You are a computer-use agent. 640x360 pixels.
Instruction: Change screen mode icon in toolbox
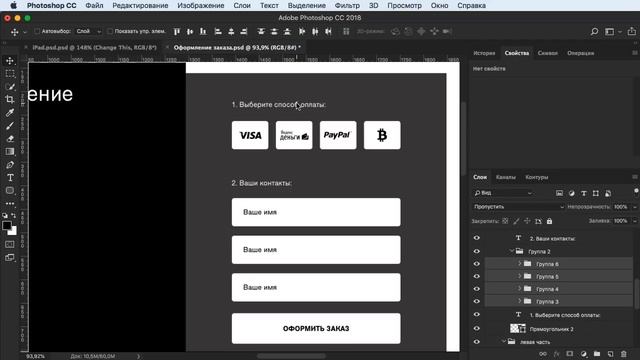[10, 257]
